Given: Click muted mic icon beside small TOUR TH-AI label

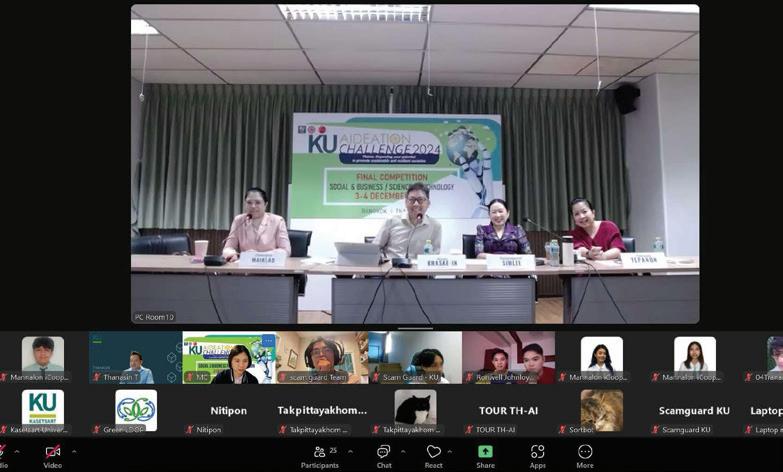Looking at the screenshot, I should [469, 430].
